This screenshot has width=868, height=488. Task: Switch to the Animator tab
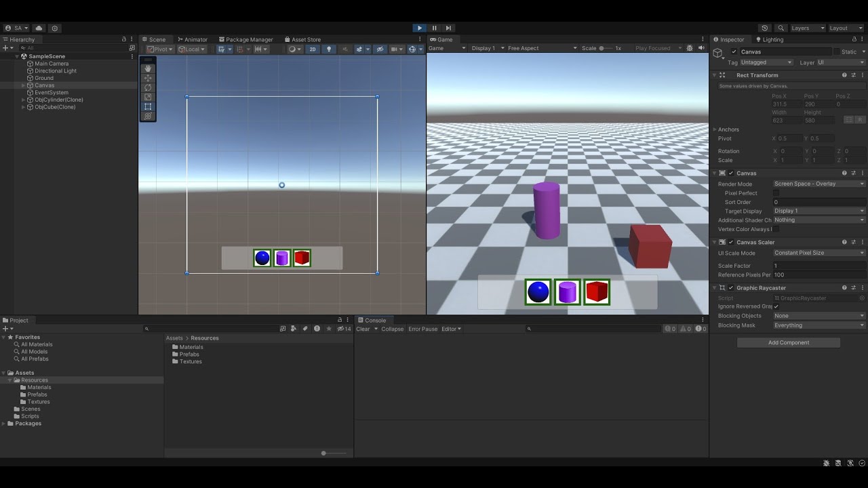point(191,39)
